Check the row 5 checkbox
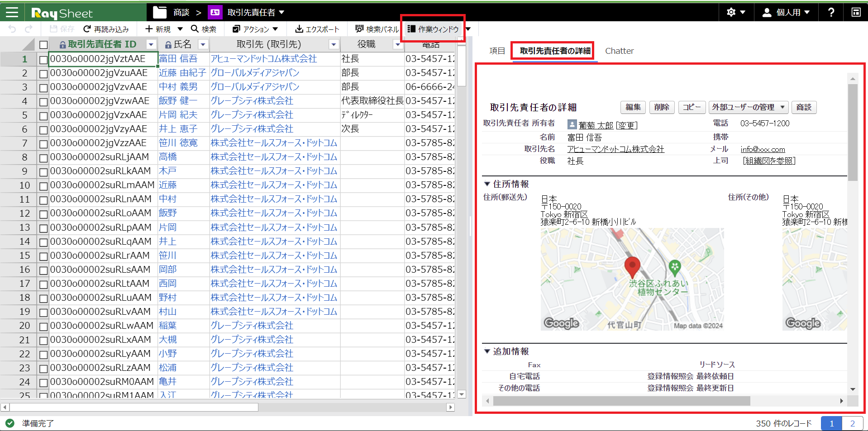 click(x=43, y=116)
